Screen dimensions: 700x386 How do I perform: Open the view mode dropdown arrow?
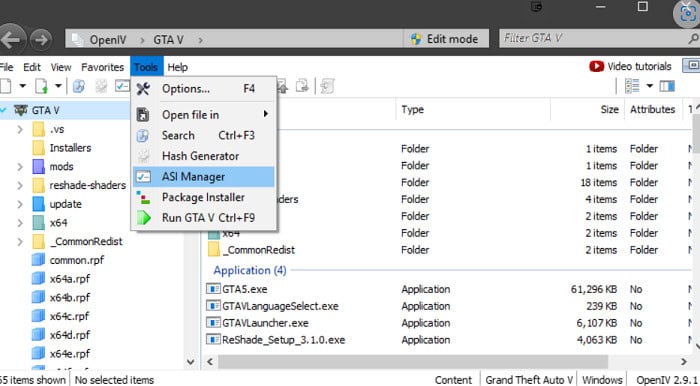650,86
